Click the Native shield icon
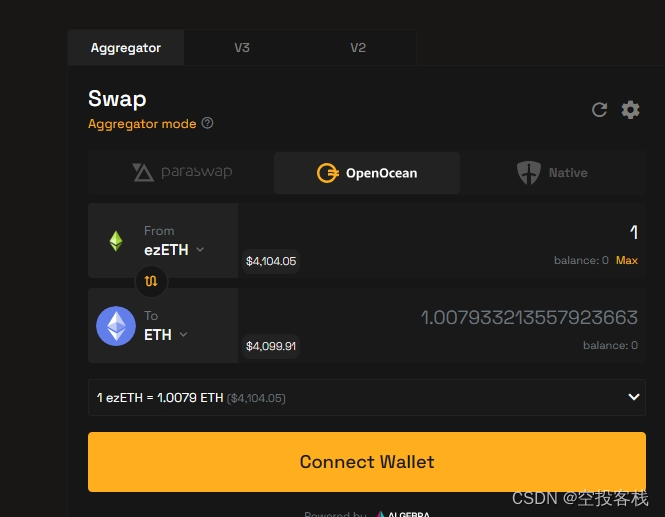Image resolution: width=665 pixels, height=517 pixels. (x=528, y=173)
